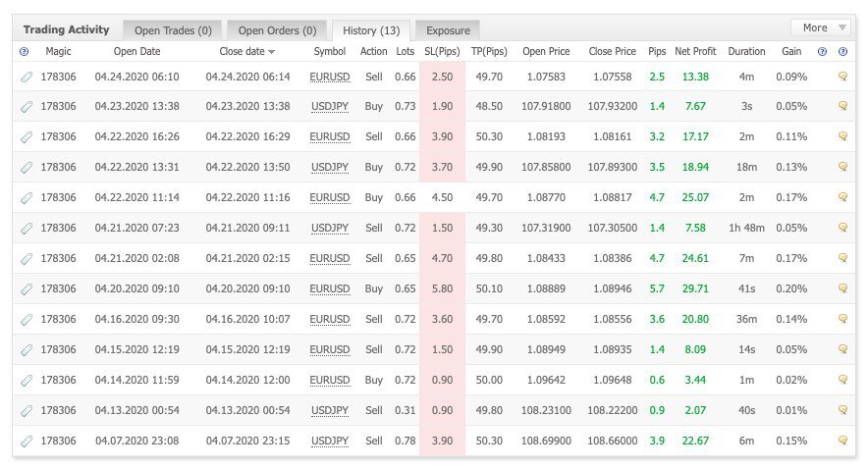
Task: Open the comment bubble for the 2.07 net profit trade
Action: tap(842, 410)
